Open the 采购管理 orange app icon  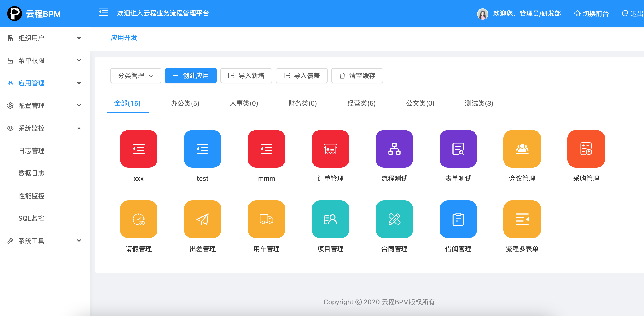pyautogui.click(x=586, y=149)
